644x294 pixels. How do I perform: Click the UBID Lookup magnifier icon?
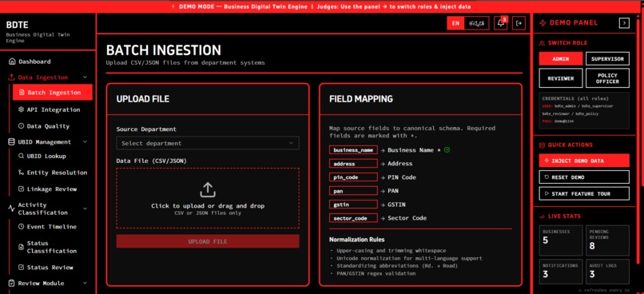click(22, 156)
